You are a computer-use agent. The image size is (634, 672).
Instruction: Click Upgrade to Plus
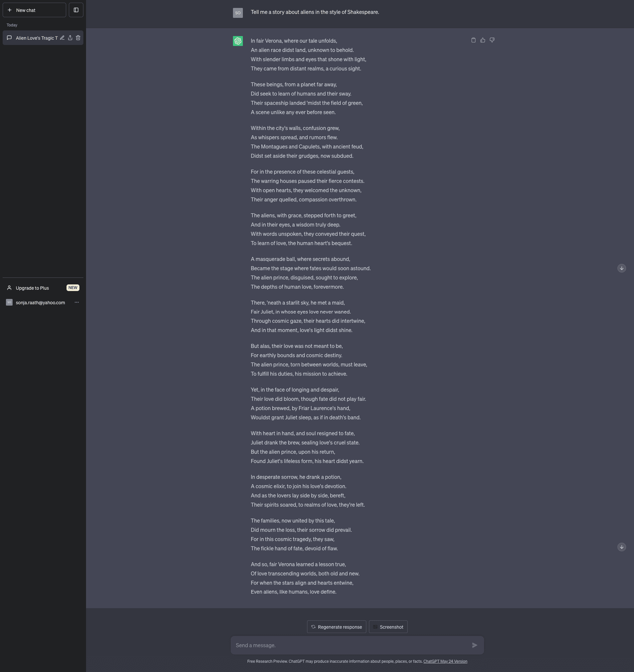click(x=32, y=288)
